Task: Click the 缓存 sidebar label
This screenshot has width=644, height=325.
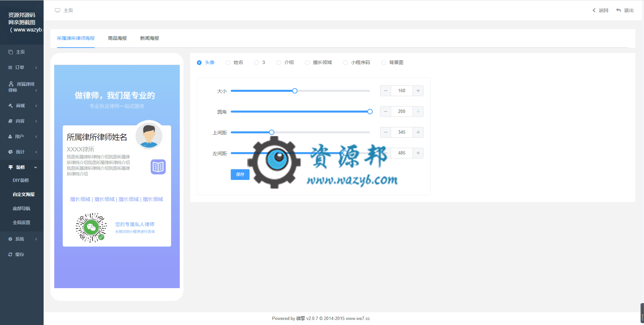Action: pyautogui.click(x=20, y=254)
